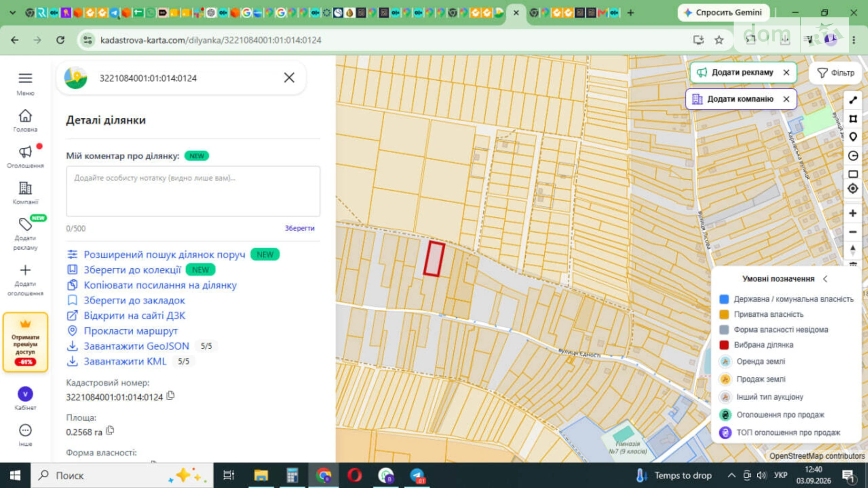The image size is (868, 488).
Task: Dismiss the Додати компанію banner
Action: tap(786, 99)
